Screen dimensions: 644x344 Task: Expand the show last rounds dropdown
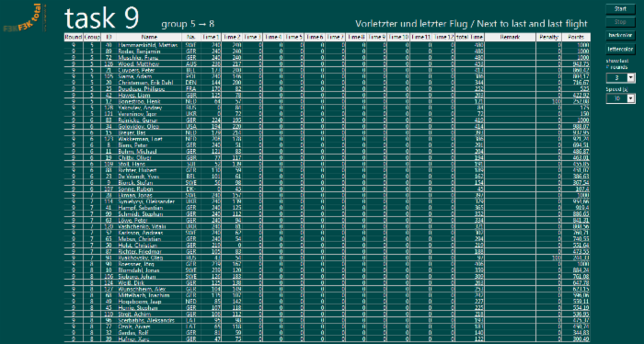(x=630, y=78)
